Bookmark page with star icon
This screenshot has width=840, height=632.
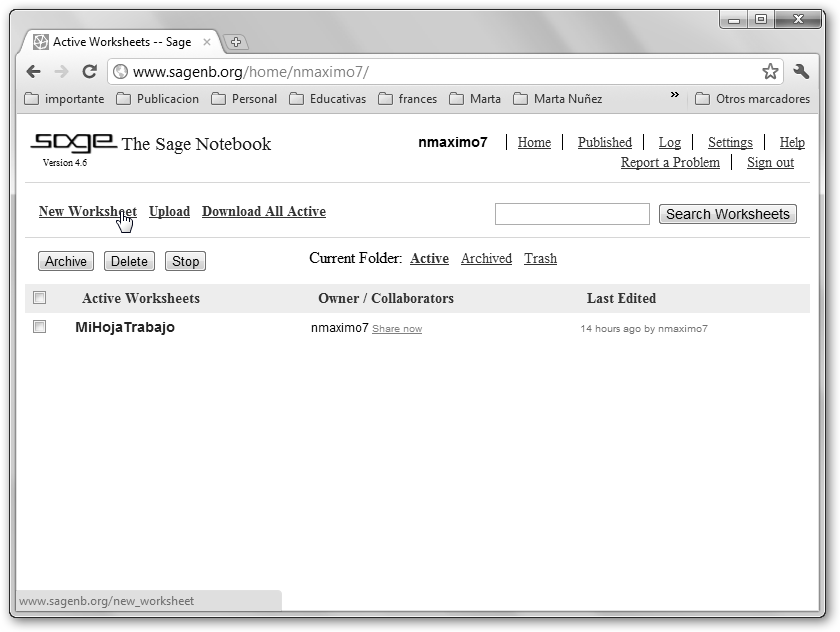pyautogui.click(x=769, y=72)
